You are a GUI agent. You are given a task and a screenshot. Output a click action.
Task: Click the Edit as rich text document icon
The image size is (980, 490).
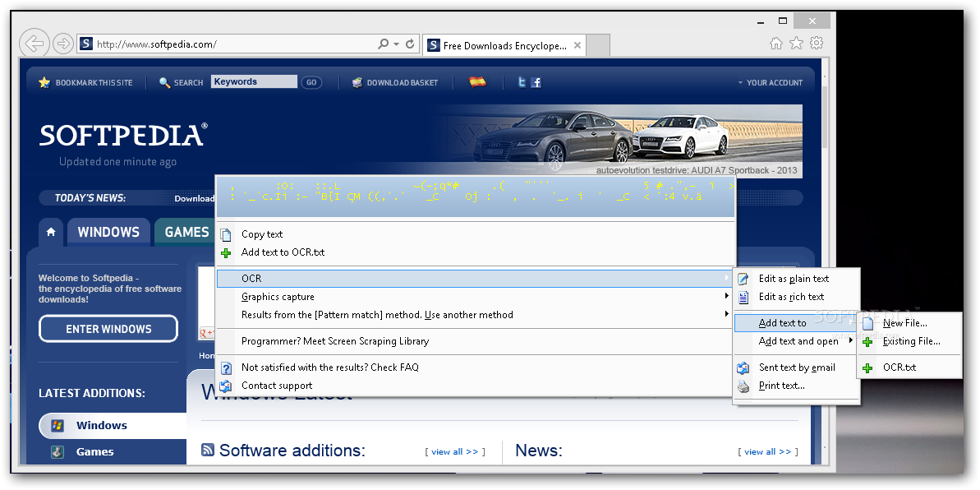(743, 298)
